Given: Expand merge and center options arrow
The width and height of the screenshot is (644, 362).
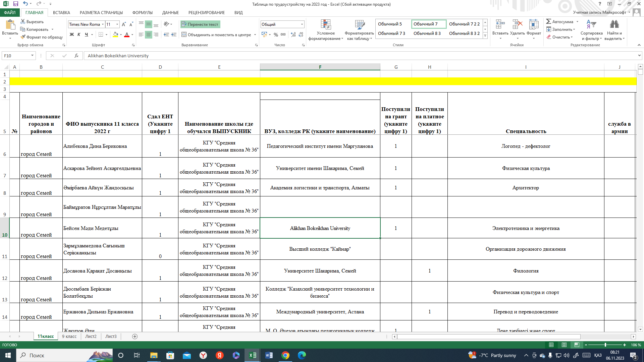Looking at the screenshot, I should pos(255,35).
